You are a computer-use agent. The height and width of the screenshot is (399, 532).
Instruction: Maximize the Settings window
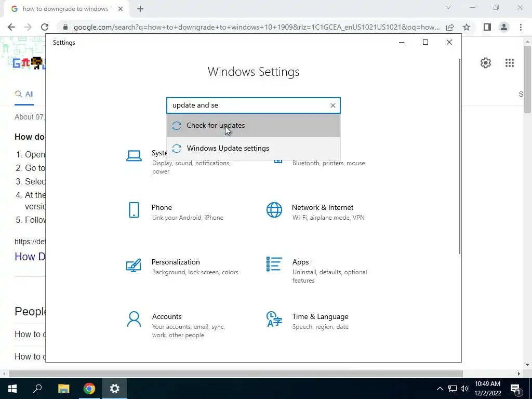click(425, 43)
